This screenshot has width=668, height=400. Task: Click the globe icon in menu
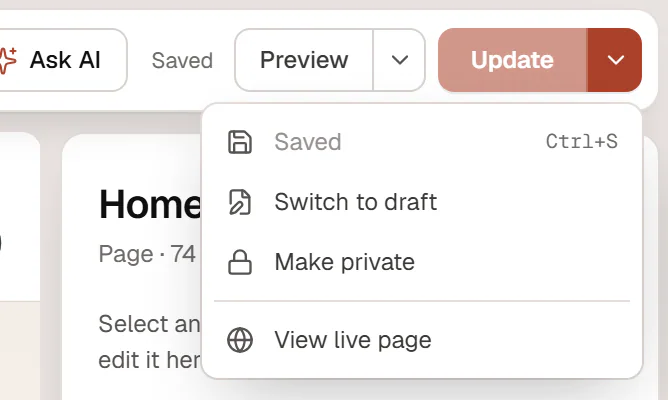click(240, 340)
